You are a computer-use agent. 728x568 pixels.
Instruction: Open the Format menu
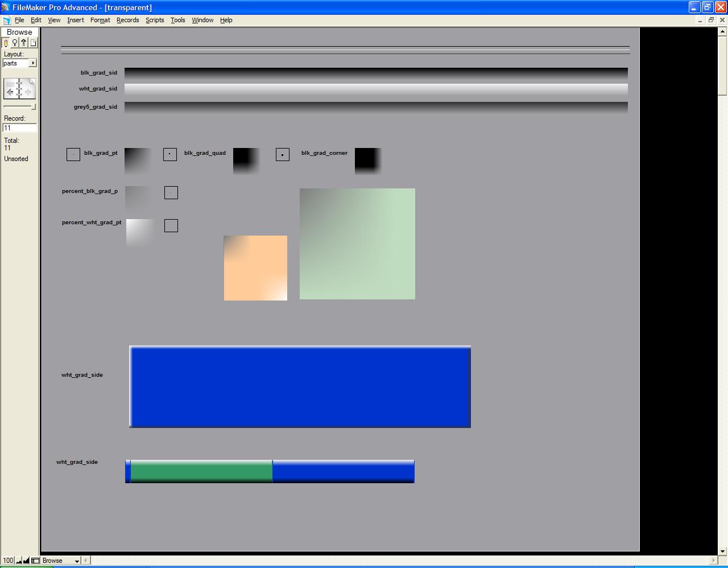point(100,20)
